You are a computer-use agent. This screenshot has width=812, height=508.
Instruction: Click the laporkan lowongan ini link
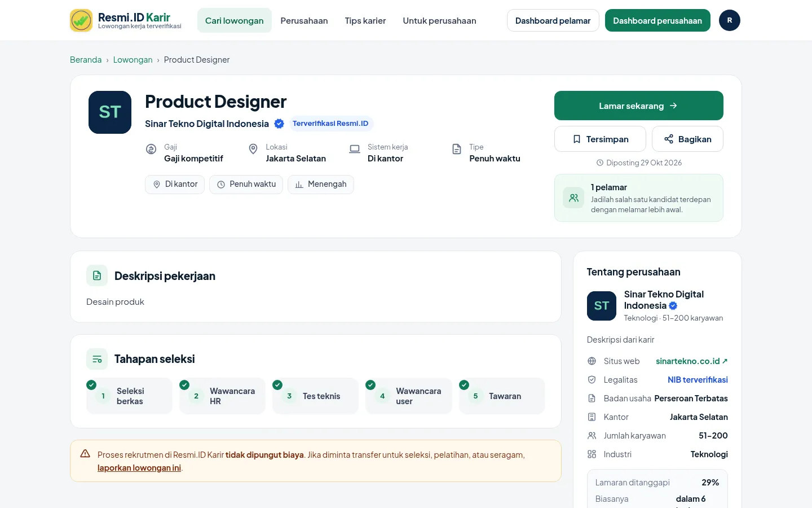tap(139, 468)
